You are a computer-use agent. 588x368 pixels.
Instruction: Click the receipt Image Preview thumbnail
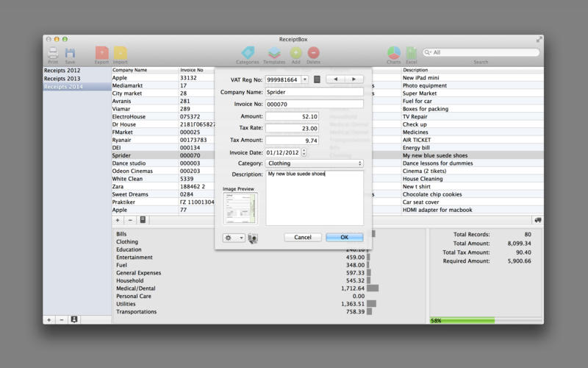coord(240,208)
